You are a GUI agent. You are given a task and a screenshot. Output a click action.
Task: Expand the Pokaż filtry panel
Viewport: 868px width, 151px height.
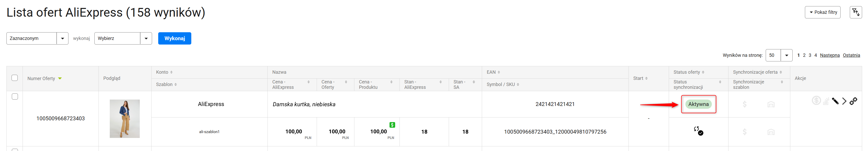[823, 13]
